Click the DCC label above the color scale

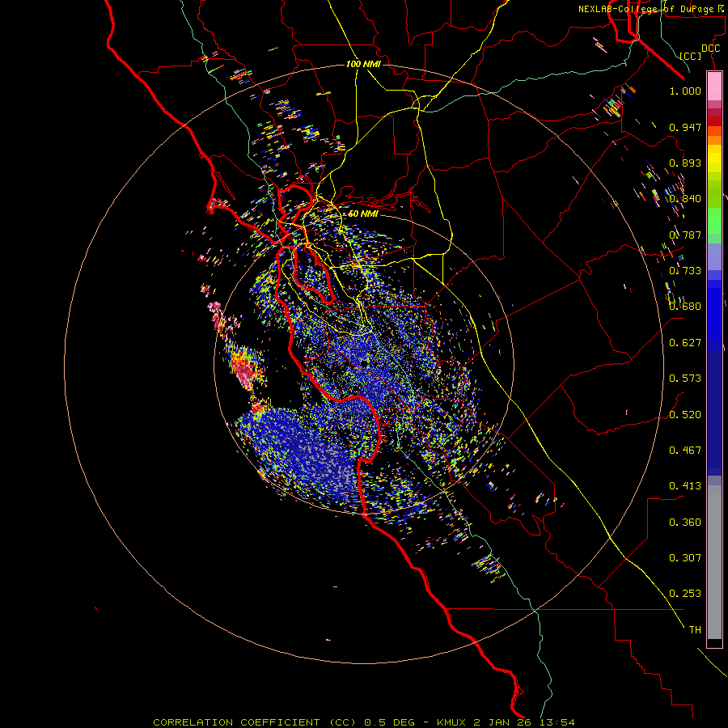(x=710, y=49)
